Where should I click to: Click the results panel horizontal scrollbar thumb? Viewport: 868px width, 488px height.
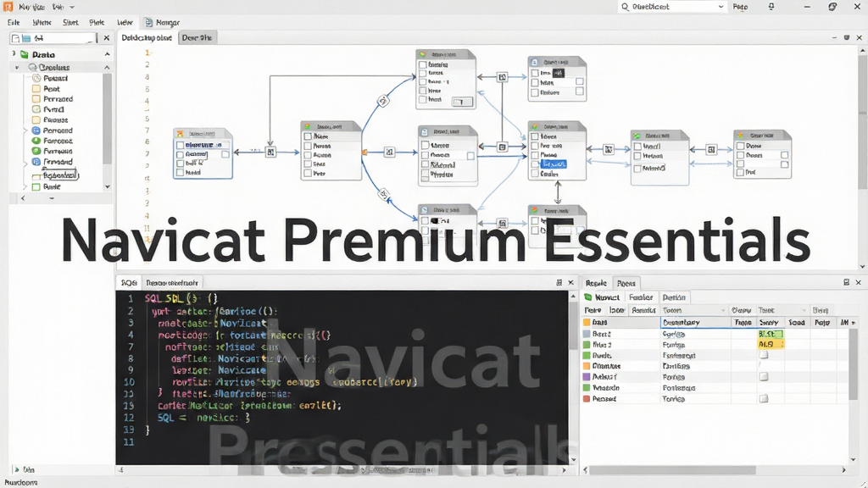672,469
